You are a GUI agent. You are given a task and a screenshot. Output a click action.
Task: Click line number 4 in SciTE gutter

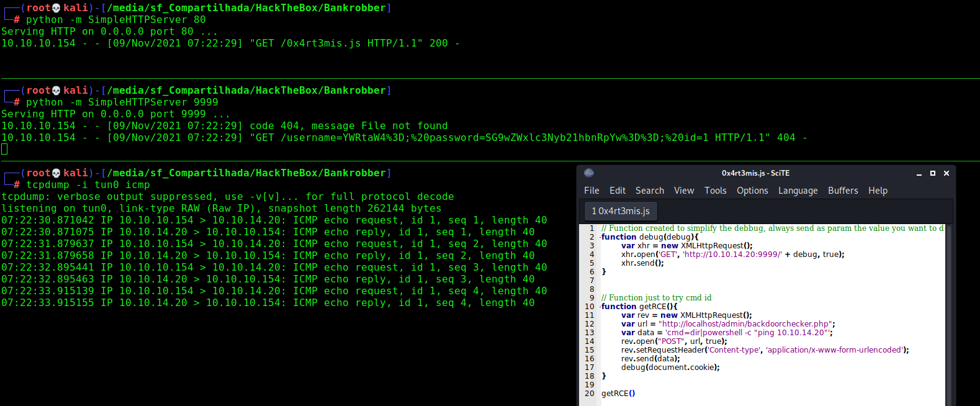coord(591,255)
